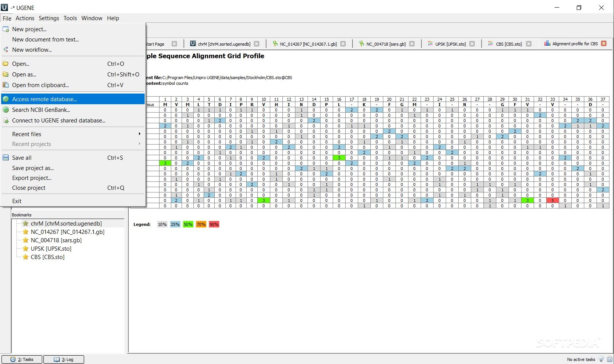Close the NC_004718 sars.gb tab

click(x=412, y=44)
